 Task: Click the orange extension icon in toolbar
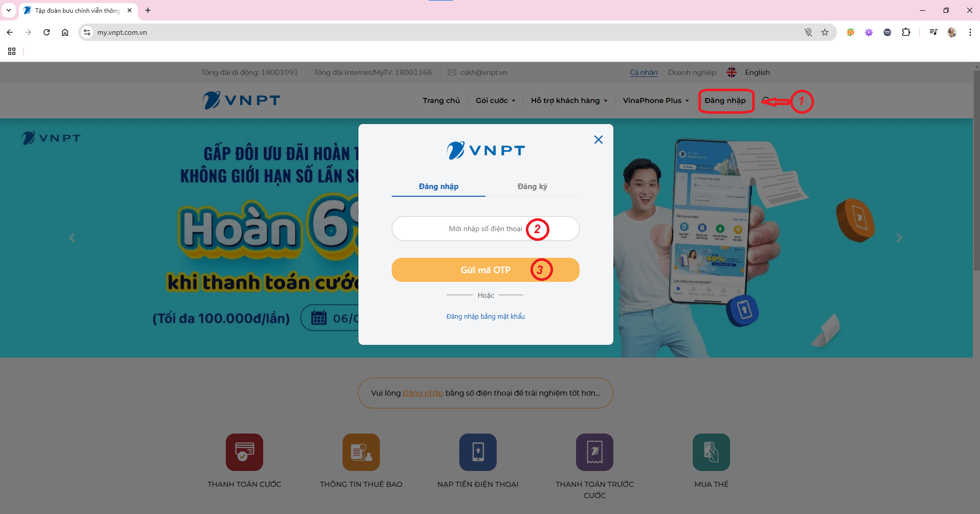click(x=850, y=32)
